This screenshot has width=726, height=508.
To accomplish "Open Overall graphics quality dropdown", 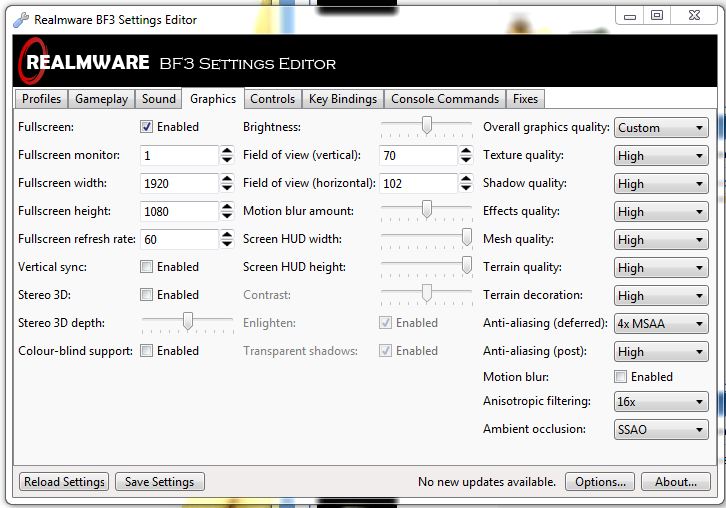I will tap(661, 128).
